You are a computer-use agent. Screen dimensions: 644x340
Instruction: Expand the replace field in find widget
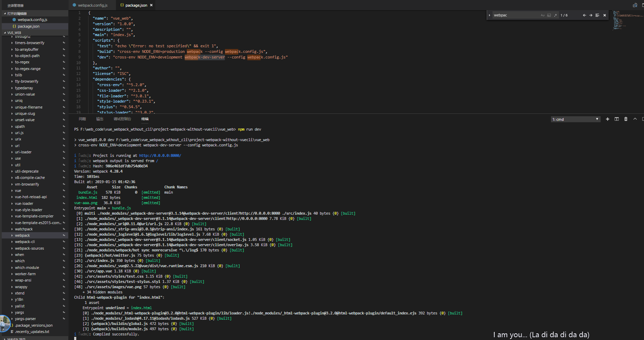[489, 15]
